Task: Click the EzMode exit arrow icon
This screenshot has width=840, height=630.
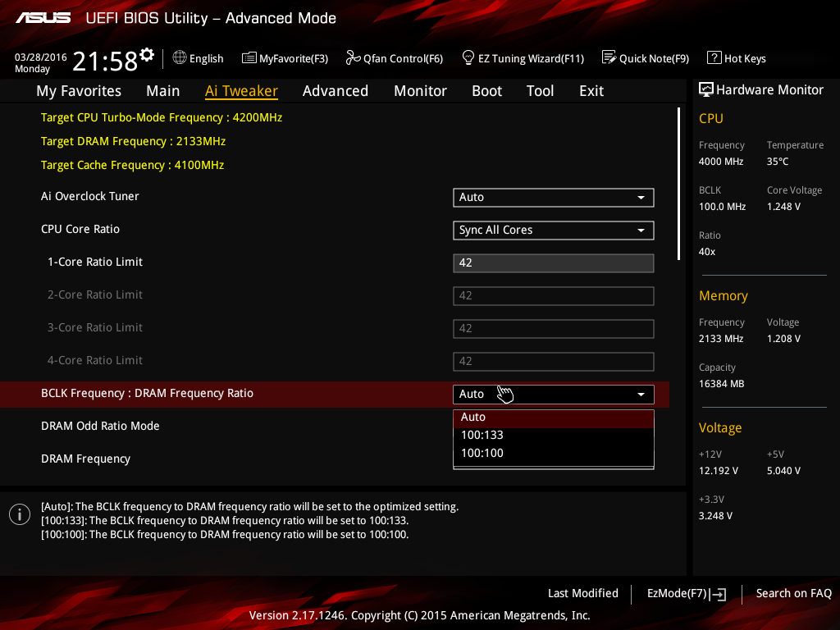Action: pyautogui.click(x=718, y=594)
